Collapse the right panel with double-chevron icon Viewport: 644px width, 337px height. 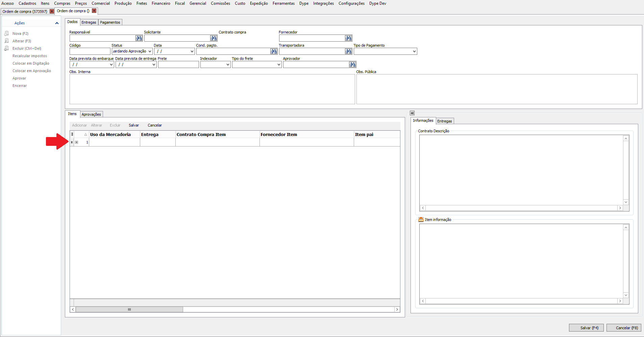click(412, 113)
